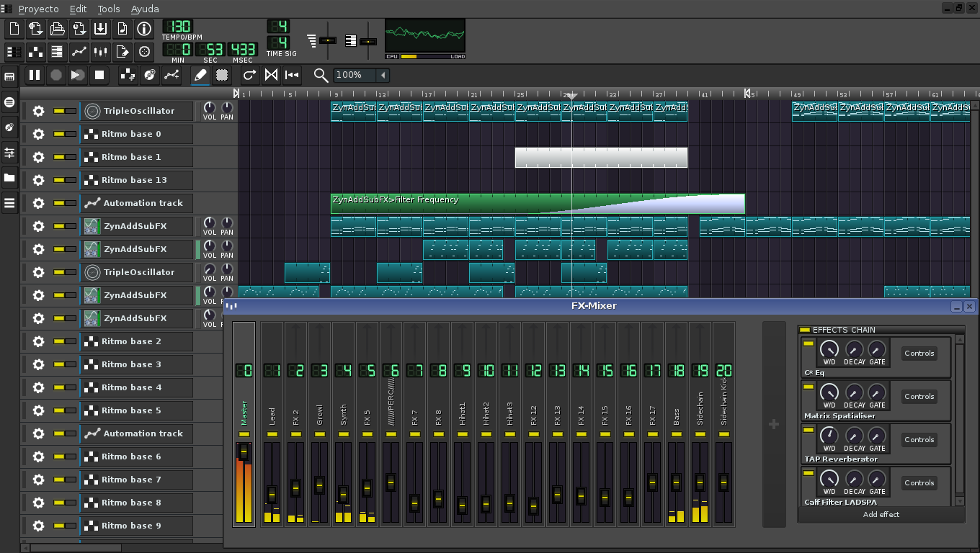The height and width of the screenshot is (553, 980).
Task: Click the Add effect button
Action: [x=881, y=514]
